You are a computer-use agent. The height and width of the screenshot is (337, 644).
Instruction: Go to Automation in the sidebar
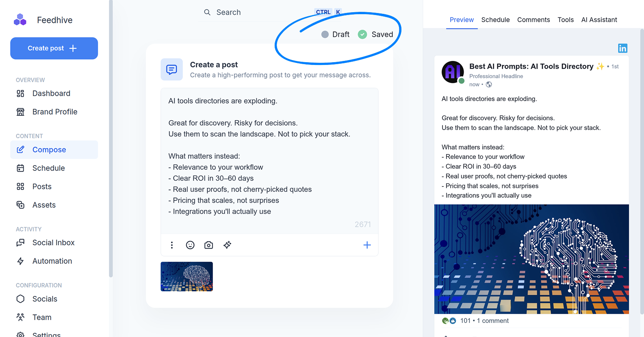tap(52, 261)
